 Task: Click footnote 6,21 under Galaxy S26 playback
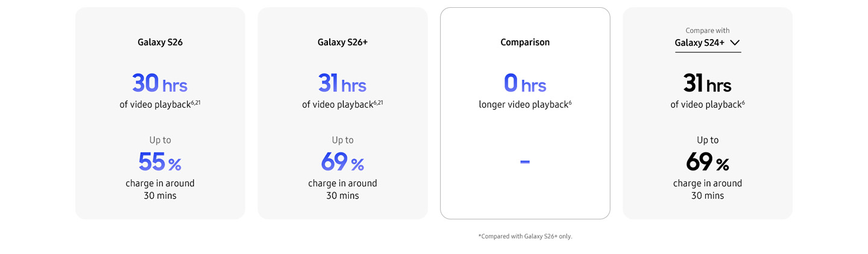coord(195,102)
